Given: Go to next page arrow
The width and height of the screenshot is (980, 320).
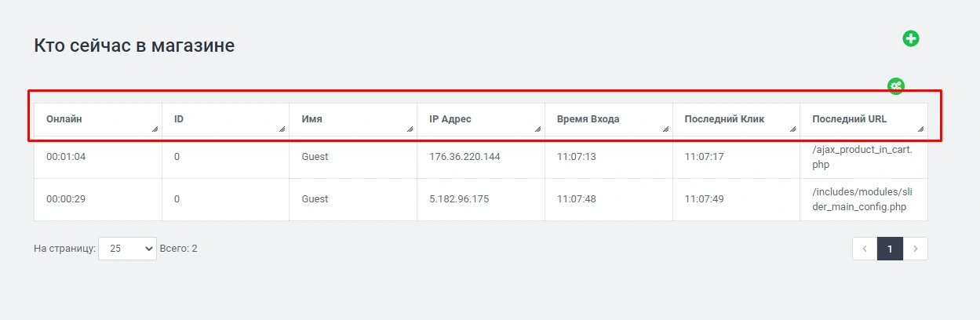Looking at the screenshot, I should (915, 249).
